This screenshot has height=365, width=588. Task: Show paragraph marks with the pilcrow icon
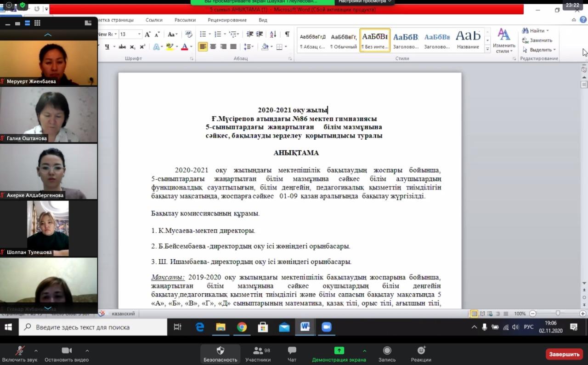pyautogui.click(x=287, y=34)
